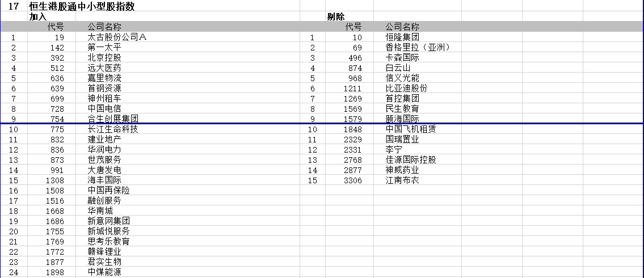644x278 pixels.
Task: Select the cell 远大医药
Action: pyautogui.click(x=104, y=68)
